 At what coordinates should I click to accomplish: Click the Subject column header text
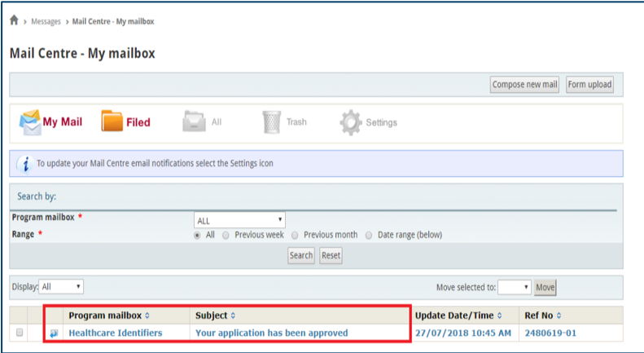[211, 315]
